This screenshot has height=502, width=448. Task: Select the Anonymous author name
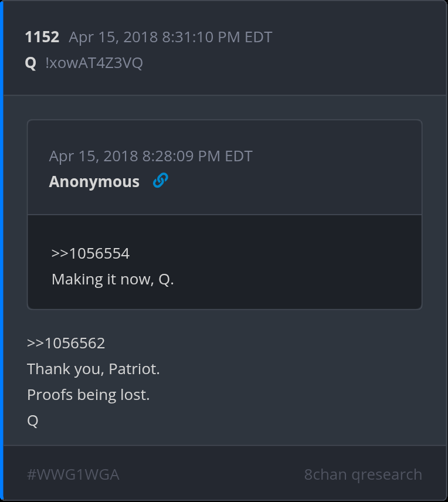(94, 182)
